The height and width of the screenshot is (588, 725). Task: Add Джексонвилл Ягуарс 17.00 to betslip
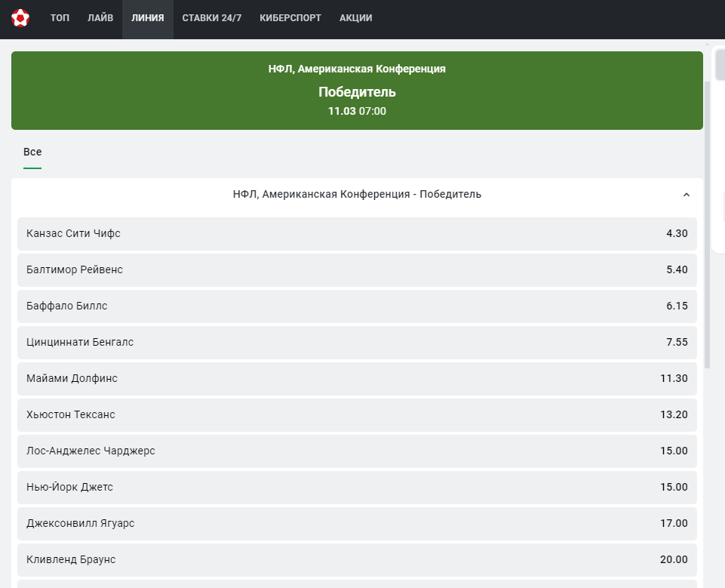click(x=357, y=523)
